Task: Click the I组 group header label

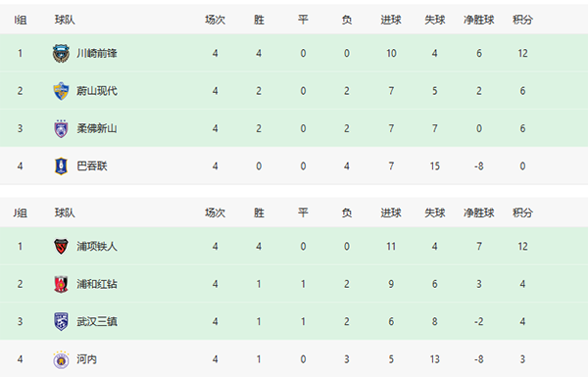Action: 21,20
